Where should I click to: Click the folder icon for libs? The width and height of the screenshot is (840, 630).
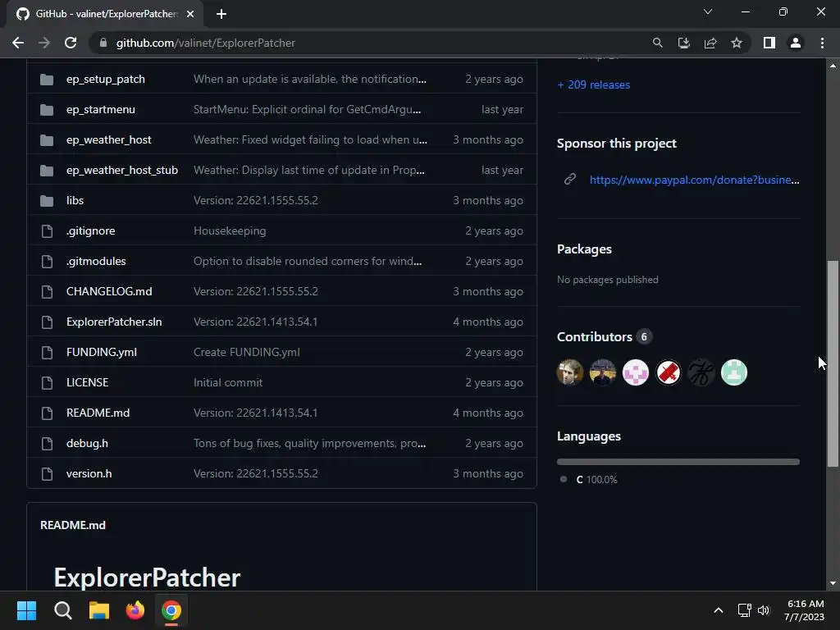47,201
